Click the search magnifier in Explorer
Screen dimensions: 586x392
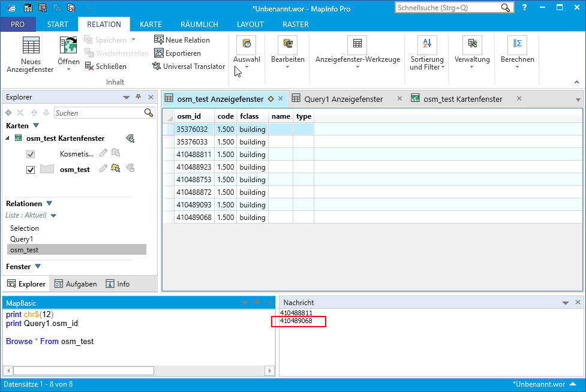coord(149,113)
